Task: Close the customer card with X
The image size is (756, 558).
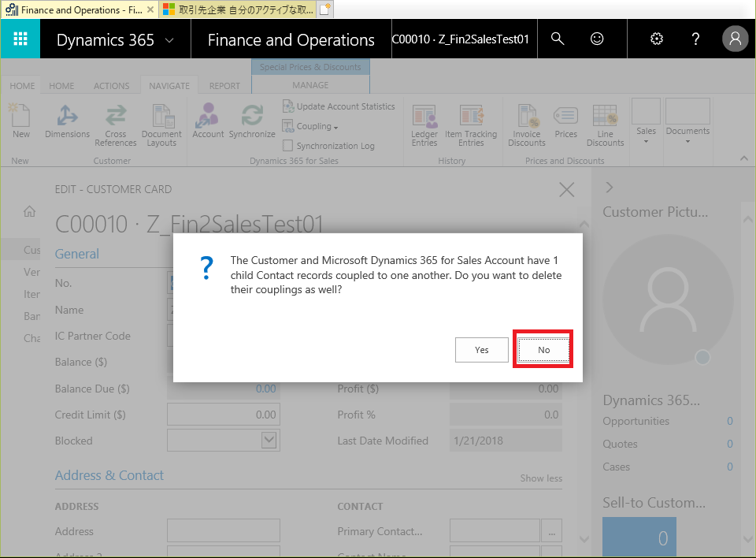Action: click(566, 190)
